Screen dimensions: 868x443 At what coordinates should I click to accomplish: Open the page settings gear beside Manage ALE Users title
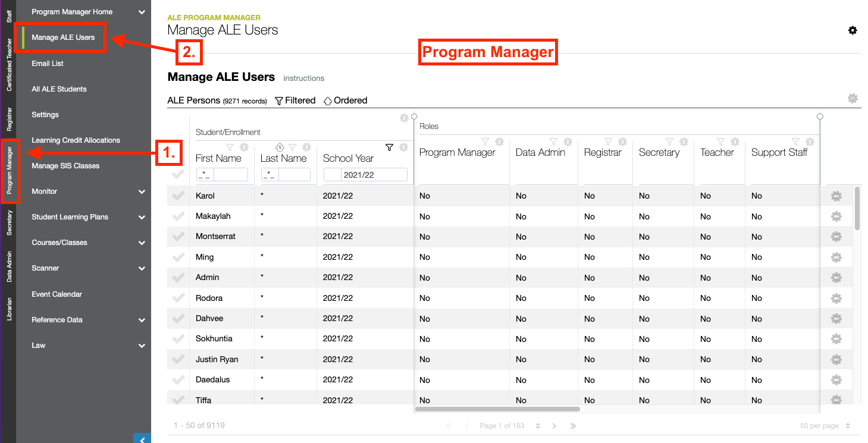(x=853, y=30)
